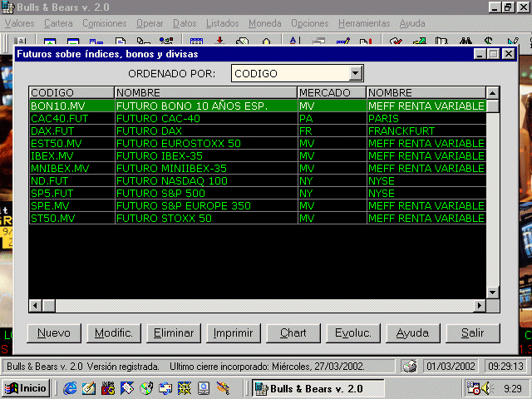The width and height of the screenshot is (532, 399).
Task: Click the volume speaker tray icon
Action: 487,388
